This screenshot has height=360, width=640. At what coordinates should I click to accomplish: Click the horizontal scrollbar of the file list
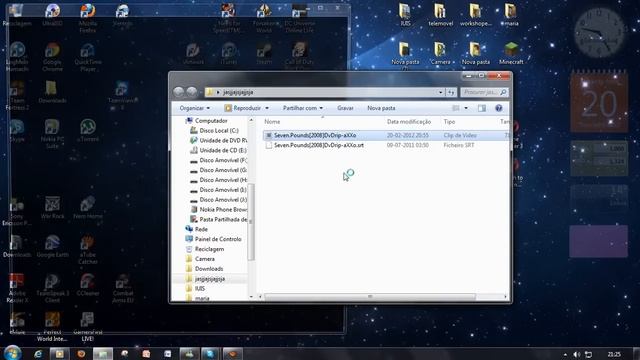pyautogui.click(x=370, y=297)
